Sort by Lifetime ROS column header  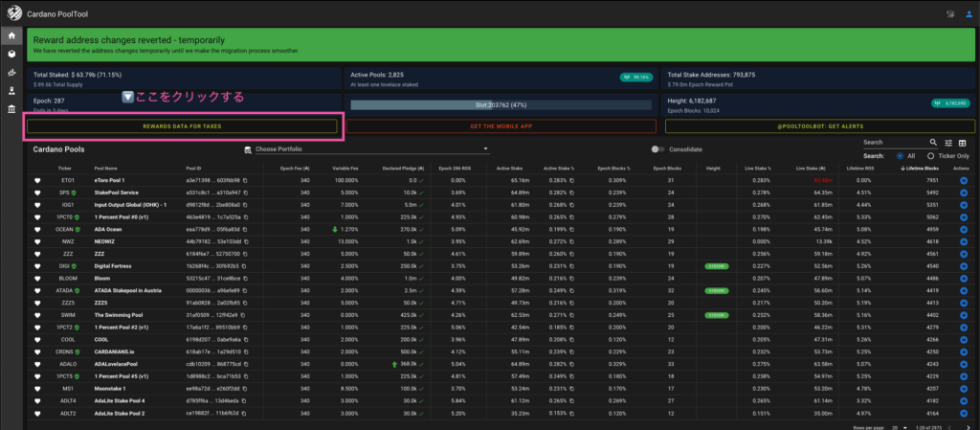click(x=860, y=169)
